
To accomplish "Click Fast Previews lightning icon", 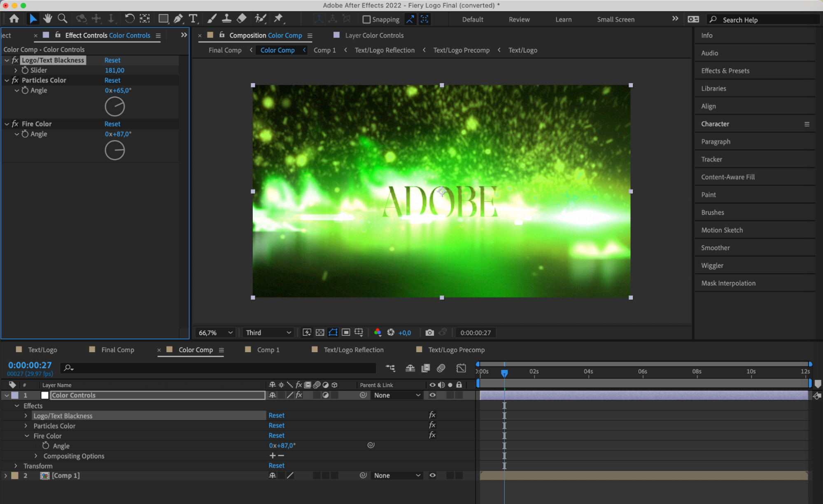I will 307,332.
